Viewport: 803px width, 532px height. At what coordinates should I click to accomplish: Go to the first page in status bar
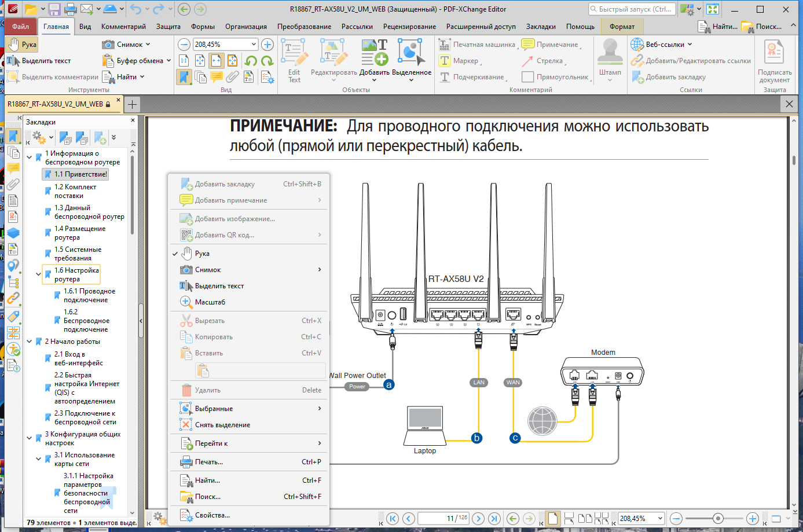[393, 518]
